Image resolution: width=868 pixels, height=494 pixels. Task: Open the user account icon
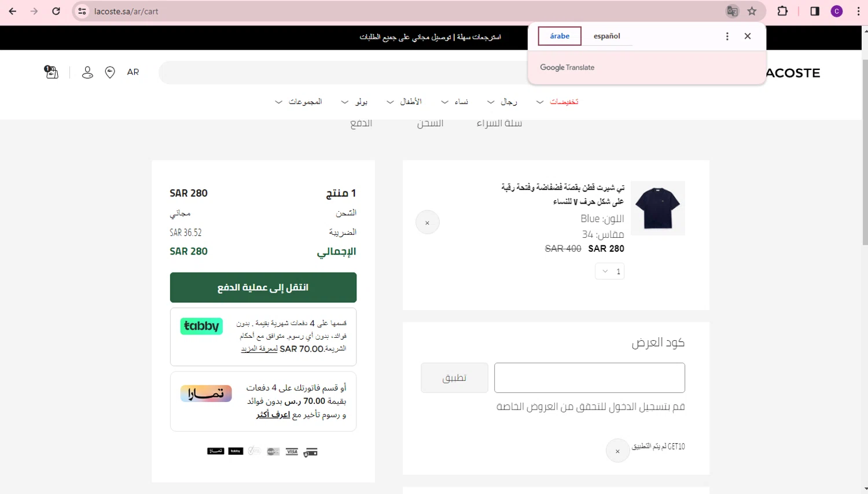click(87, 72)
